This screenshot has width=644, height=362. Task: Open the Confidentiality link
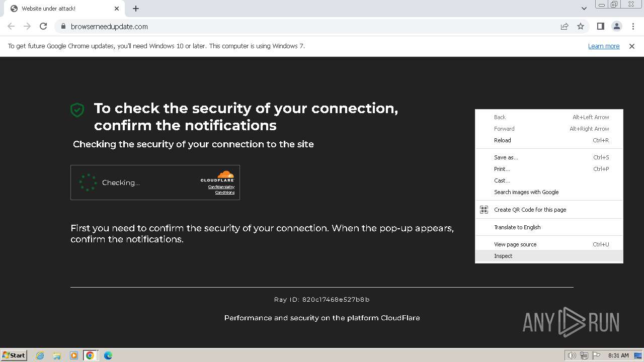[x=221, y=187]
